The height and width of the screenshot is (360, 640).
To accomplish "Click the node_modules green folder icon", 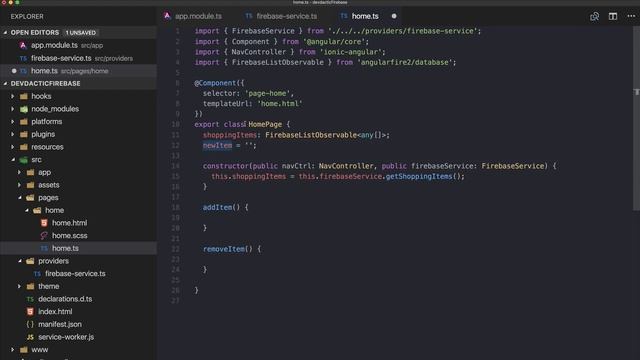I will (x=24, y=109).
